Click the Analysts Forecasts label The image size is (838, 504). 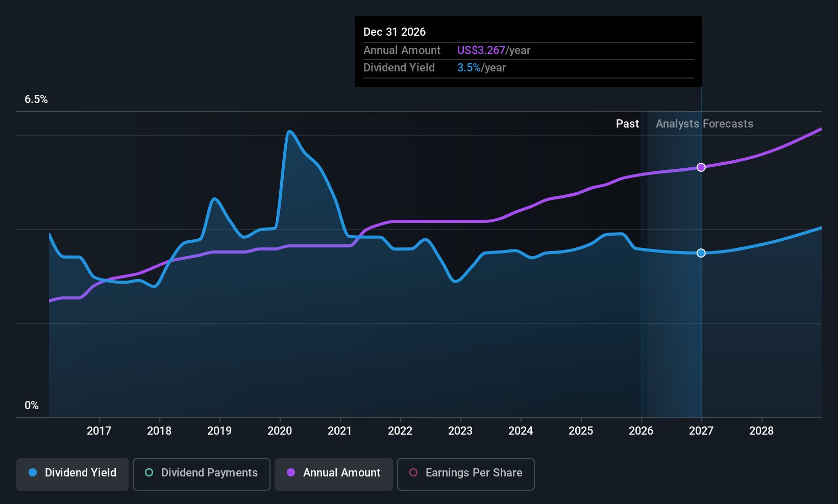point(704,124)
